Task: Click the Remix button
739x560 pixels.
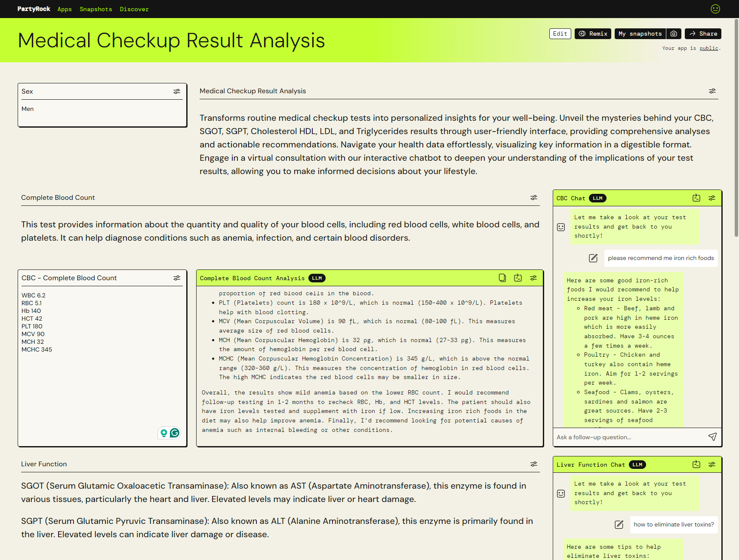Action: 593,34
